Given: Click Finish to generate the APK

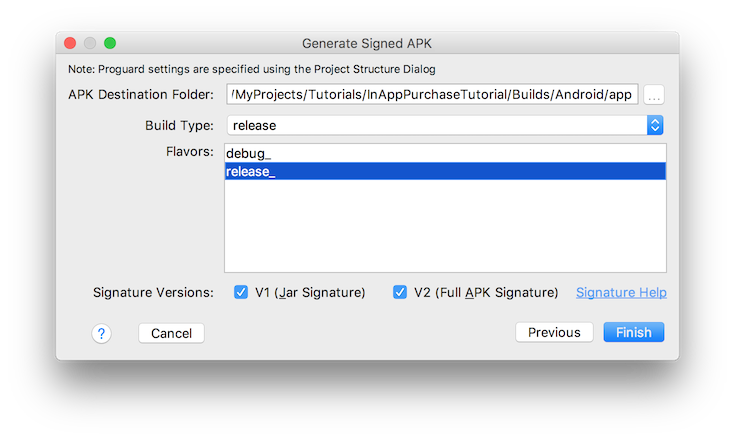Looking at the screenshot, I should pyautogui.click(x=633, y=332).
